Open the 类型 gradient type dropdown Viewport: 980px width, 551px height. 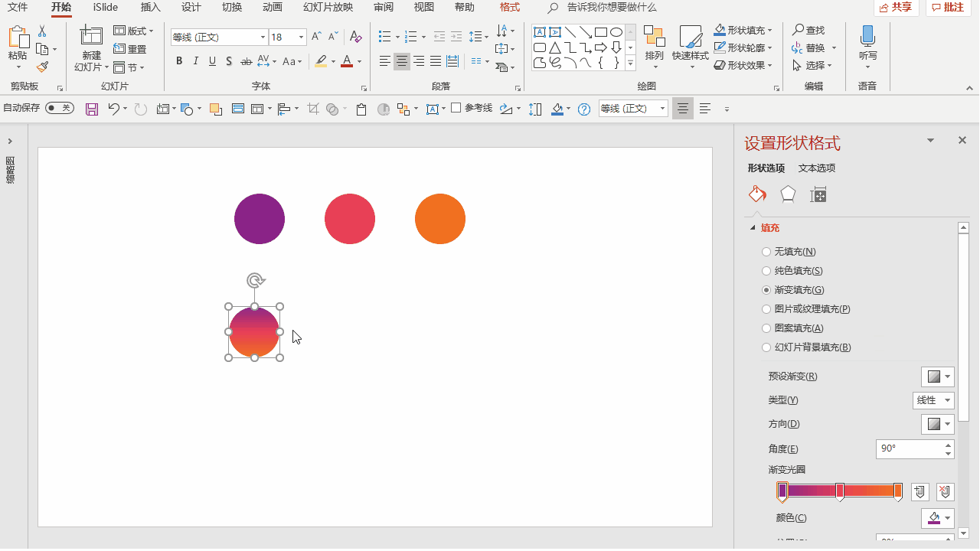pos(933,400)
